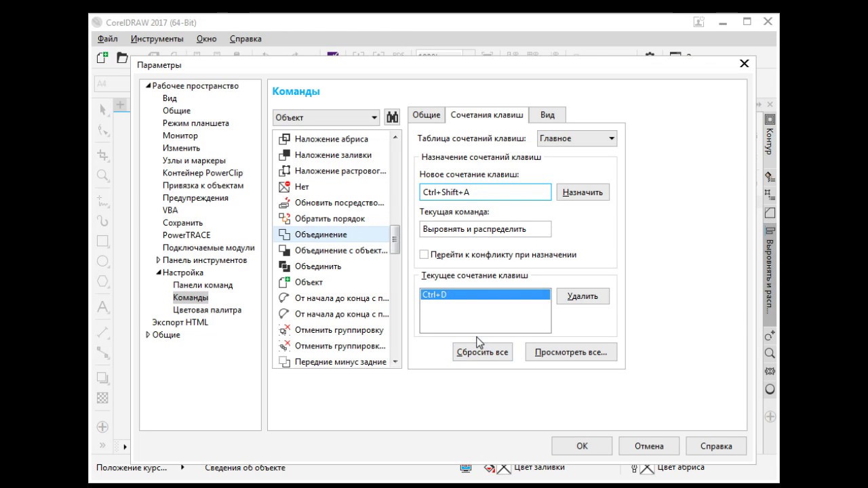The height and width of the screenshot is (488, 868).
Task: Confirm the dialog with OK
Action: 582,446
